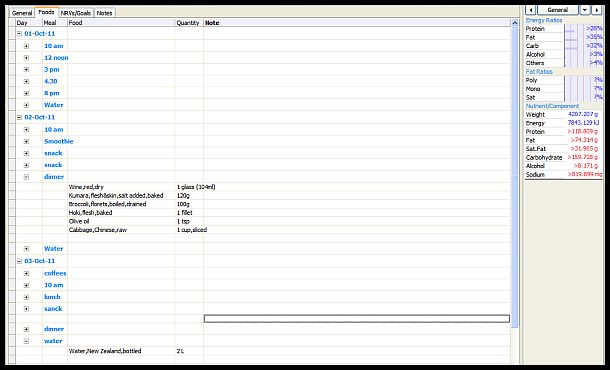The image size is (610, 370).
Task: Click the Quantity column header
Action: pos(189,23)
